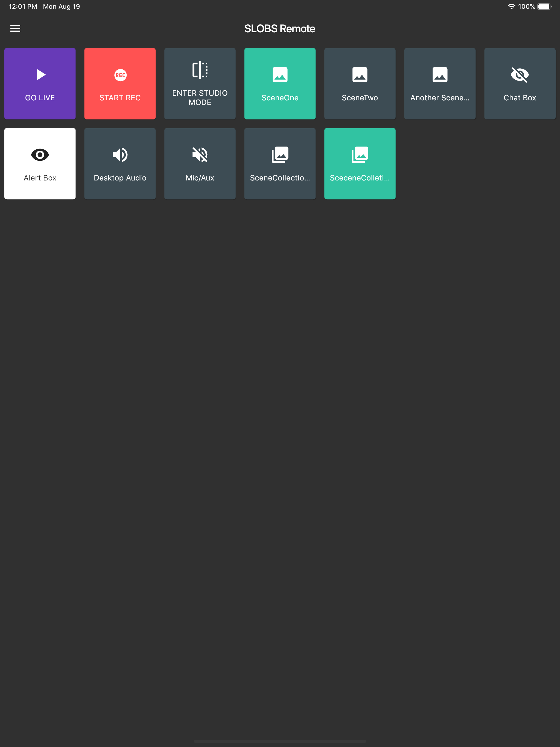This screenshot has width=560, height=747.
Task: Select the active SceceneColleti... collection tile
Action: tap(360, 164)
